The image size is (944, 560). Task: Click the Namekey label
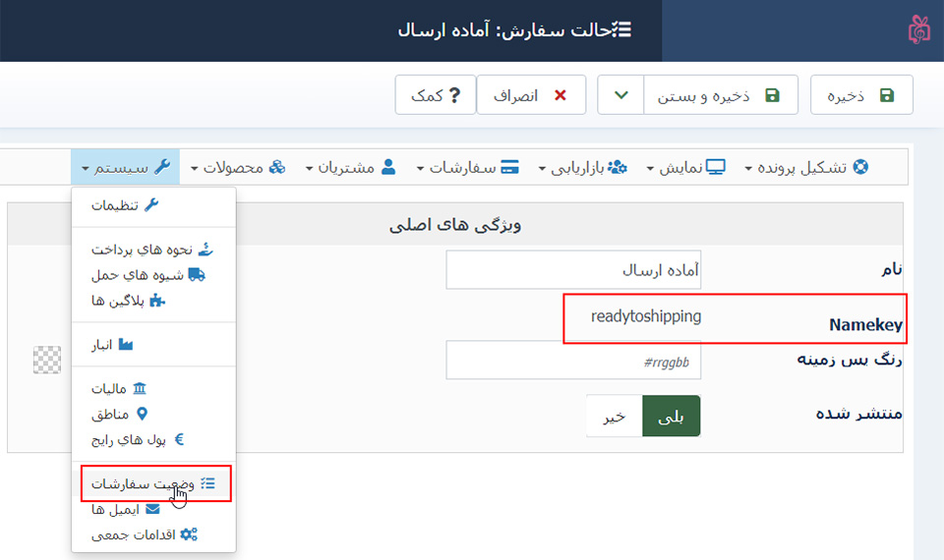[865, 325]
